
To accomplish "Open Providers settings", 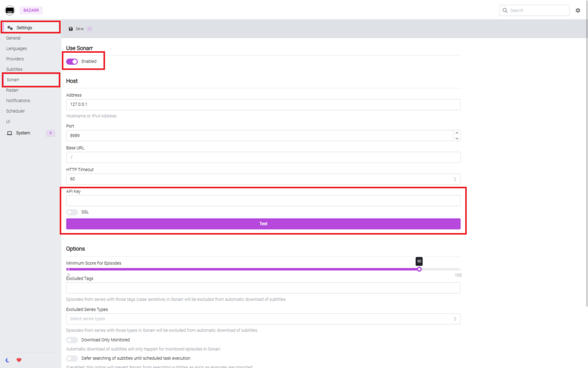I will point(15,59).
